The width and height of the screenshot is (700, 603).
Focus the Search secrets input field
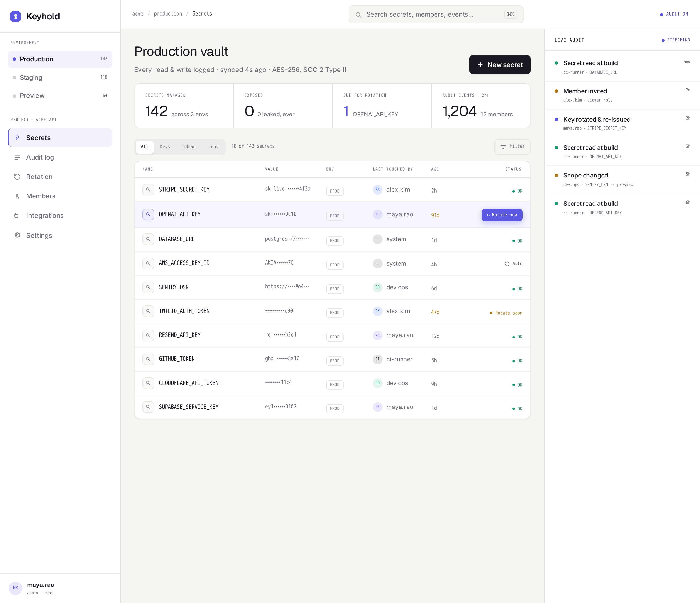click(436, 14)
